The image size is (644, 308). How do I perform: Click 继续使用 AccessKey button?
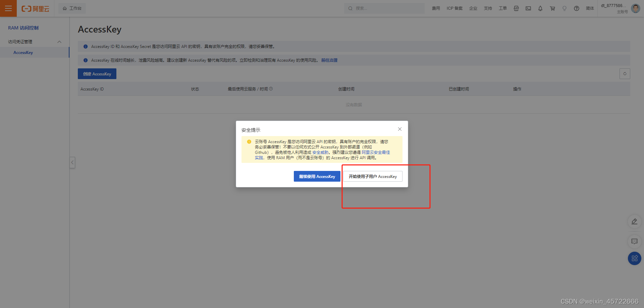(317, 176)
